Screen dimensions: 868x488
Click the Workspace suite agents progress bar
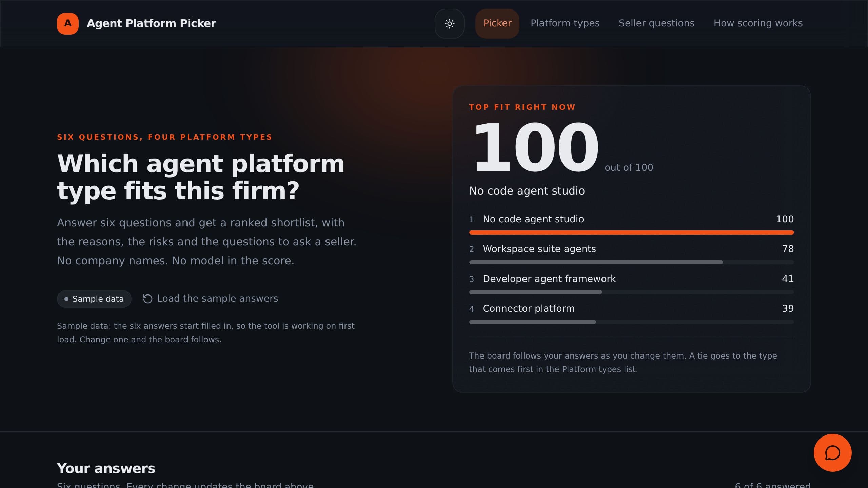click(x=631, y=262)
